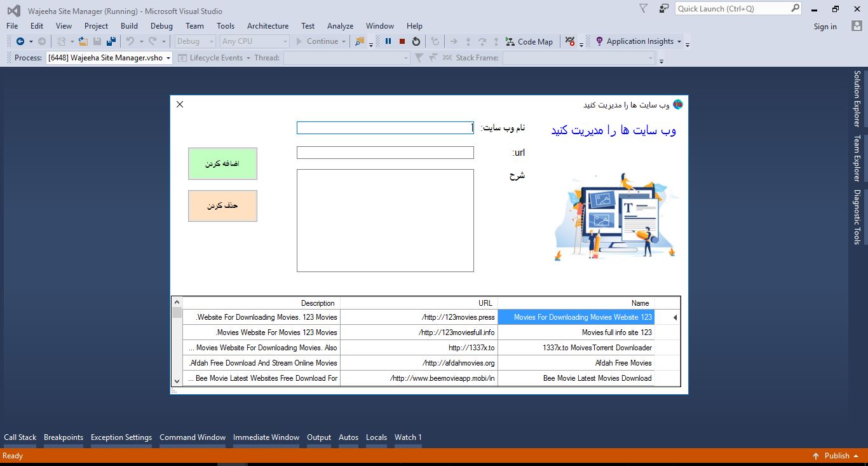
Task: Click Application Insights lightbulb icon
Action: [599, 41]
